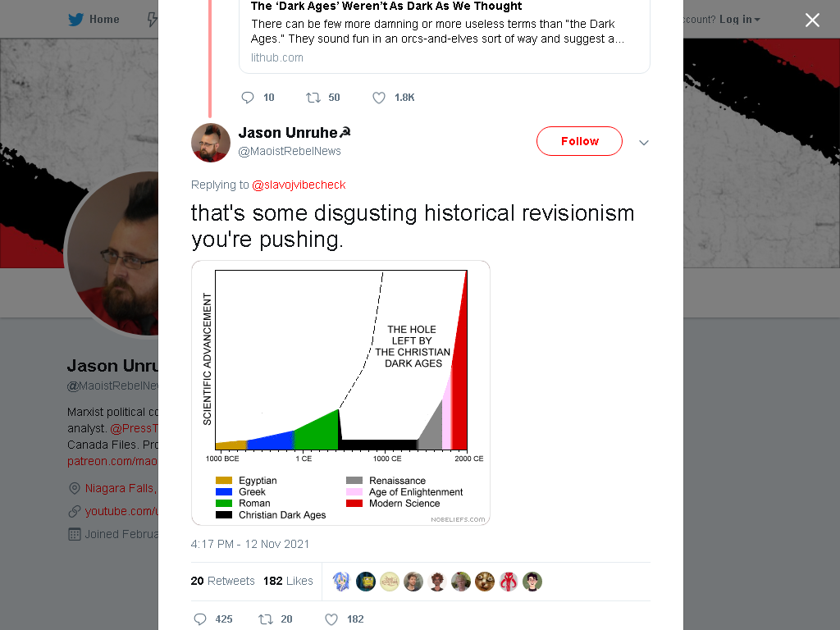Click Jason Unruhe's avatar in the tweet

pyautogui.click(x=211, y=143)
